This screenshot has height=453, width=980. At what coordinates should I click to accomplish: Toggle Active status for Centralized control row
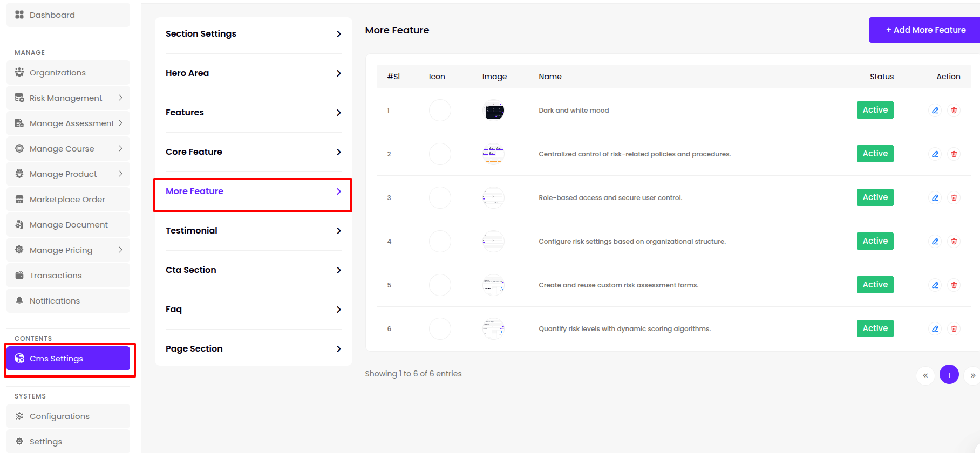pyautogui.click(x=875, y=154)
